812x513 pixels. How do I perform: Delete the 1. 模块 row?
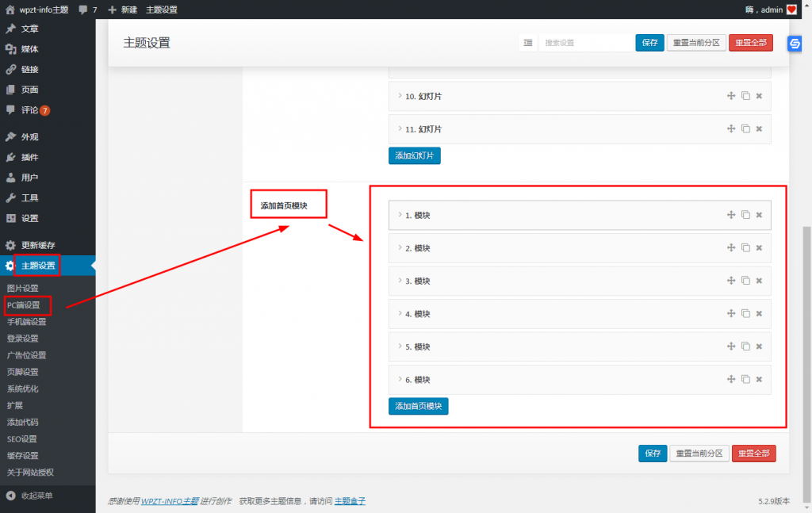tap(759, 215)
